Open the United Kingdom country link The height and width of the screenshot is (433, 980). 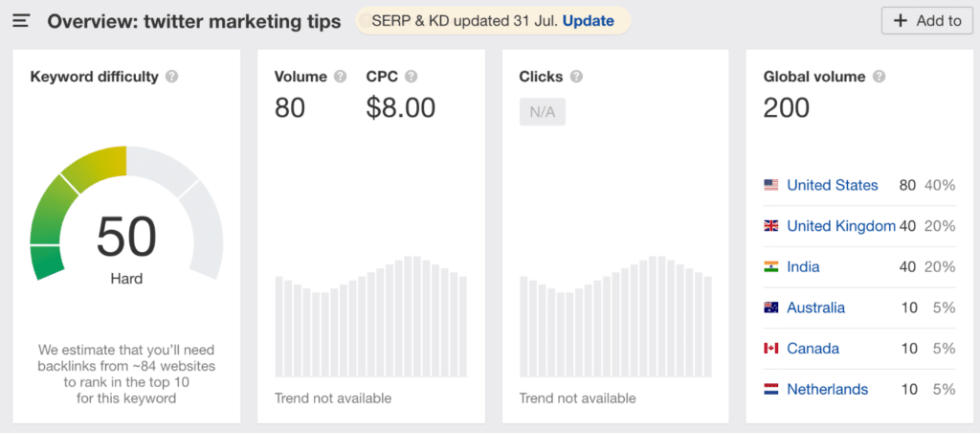pyautogui.click(x=840, y=226)
